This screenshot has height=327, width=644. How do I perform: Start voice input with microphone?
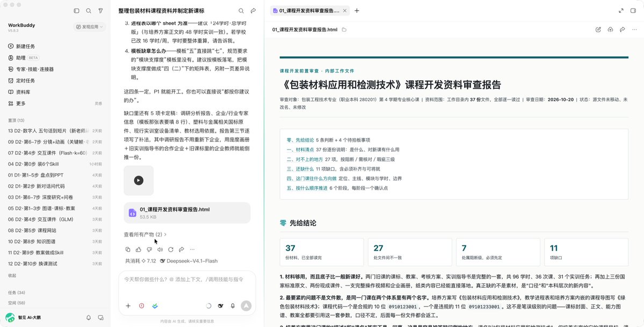pos(233,305)
